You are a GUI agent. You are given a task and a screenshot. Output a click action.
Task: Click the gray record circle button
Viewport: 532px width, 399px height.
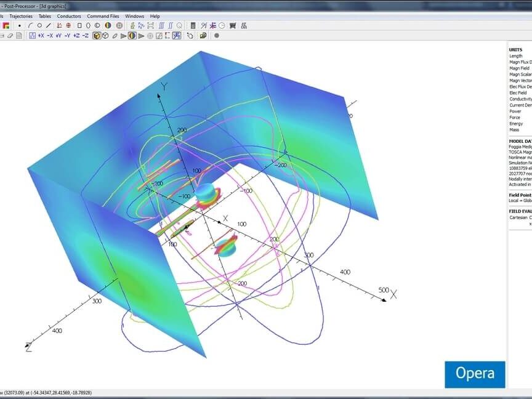[x=216, y=36]
